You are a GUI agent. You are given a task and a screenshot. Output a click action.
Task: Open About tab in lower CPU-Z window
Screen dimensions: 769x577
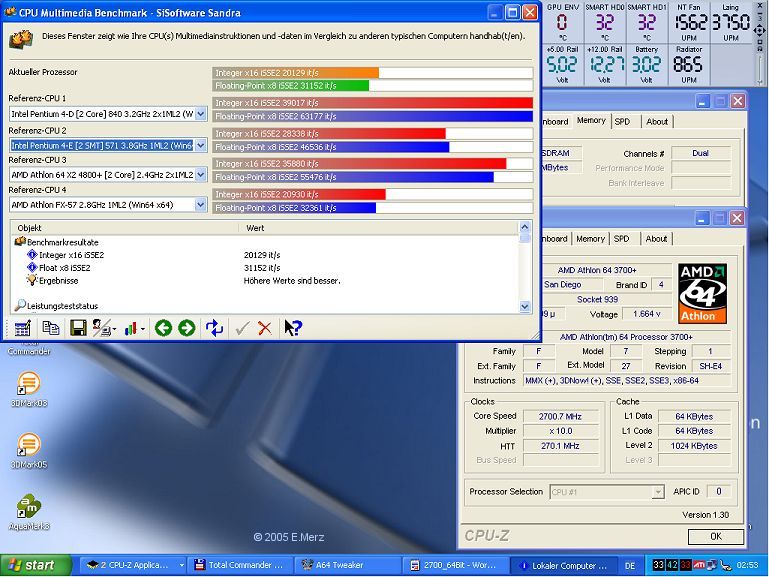coord(656,239)
